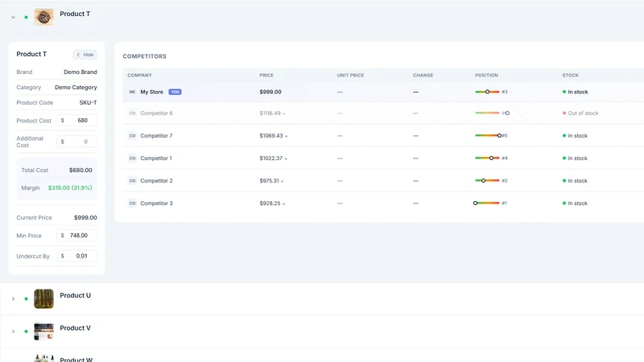Click the SKU-T product code value
Screen dimensions: 644x362
(x=88, y=103)
